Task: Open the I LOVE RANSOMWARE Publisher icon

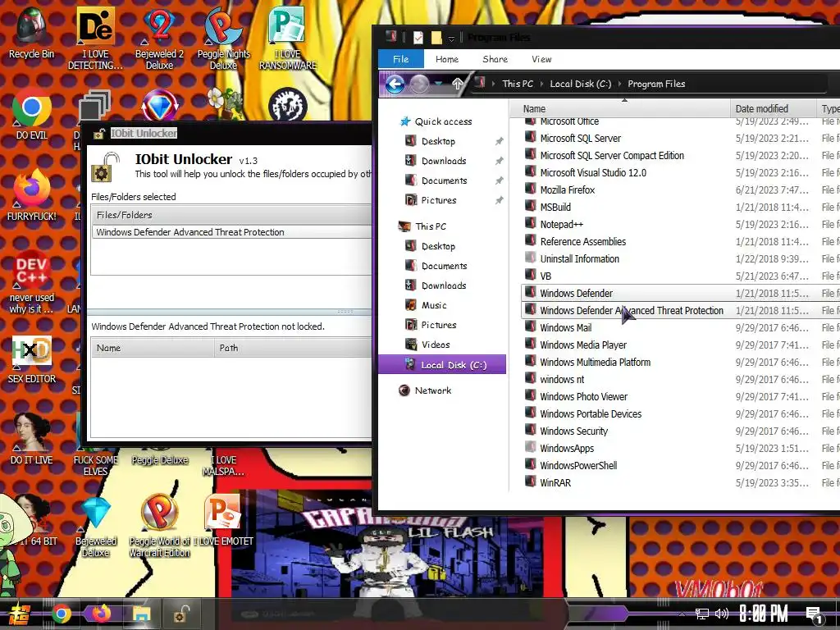Action: coord(288,39)
